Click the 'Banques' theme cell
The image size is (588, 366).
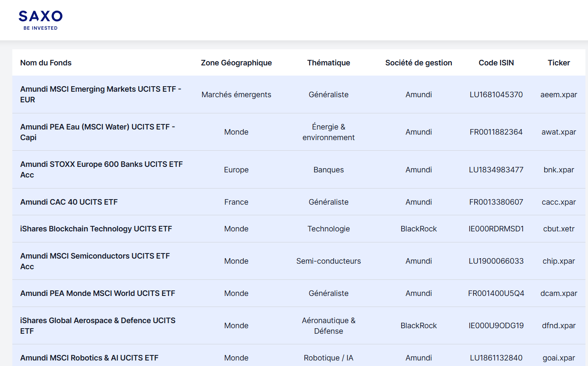[329, 170]
